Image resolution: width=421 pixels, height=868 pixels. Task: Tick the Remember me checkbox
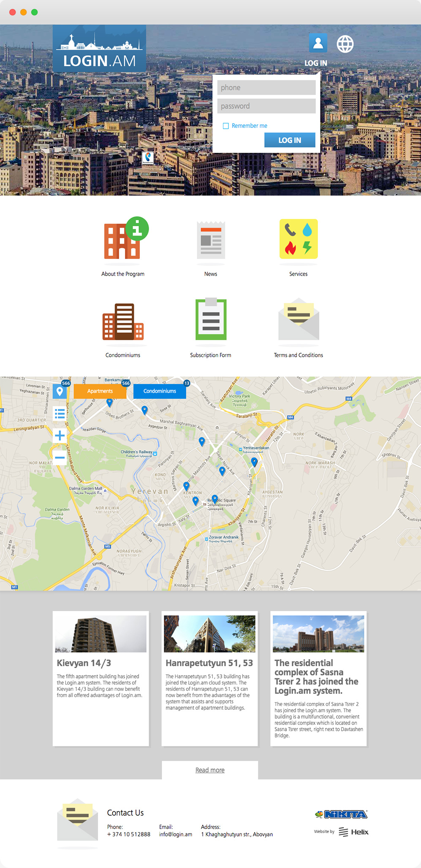coord(226,126)
